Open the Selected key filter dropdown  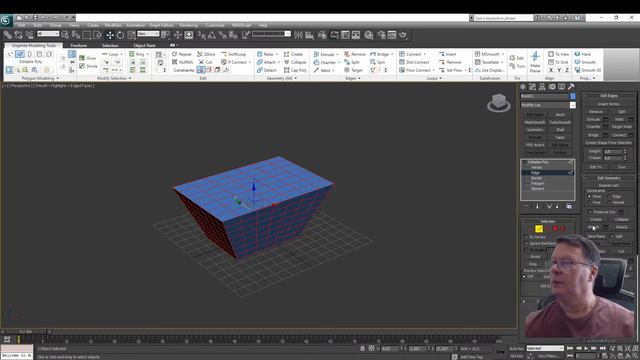coord(545,348)
